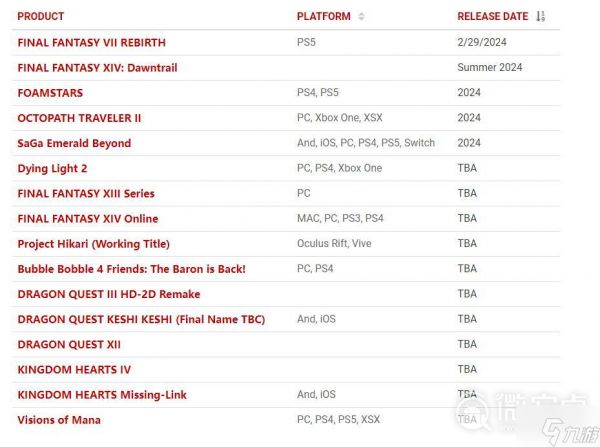Click the sort arrows icon beside PLATFORM
The width and height of the screenshot is (600, 447).
[x=361, y=17]
